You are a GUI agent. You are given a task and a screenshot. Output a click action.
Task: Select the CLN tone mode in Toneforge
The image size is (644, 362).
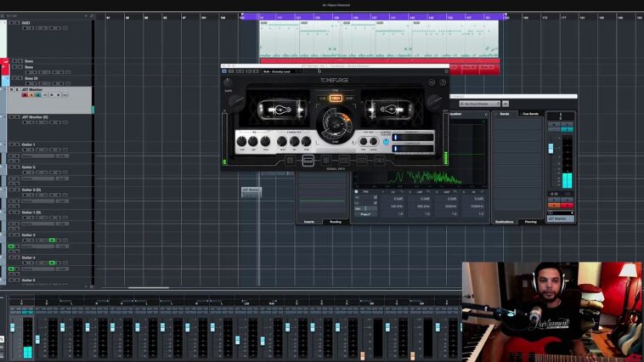322,99
